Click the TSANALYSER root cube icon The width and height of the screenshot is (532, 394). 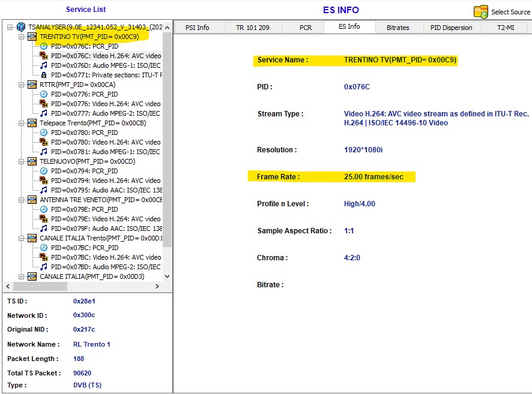tap(21, 27)
